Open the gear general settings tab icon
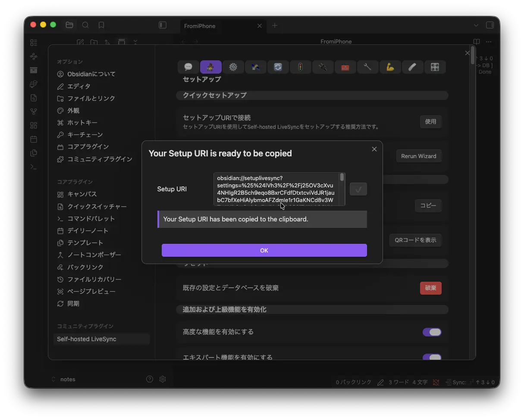Screen dimensions: 524x420 coord(233,67)
